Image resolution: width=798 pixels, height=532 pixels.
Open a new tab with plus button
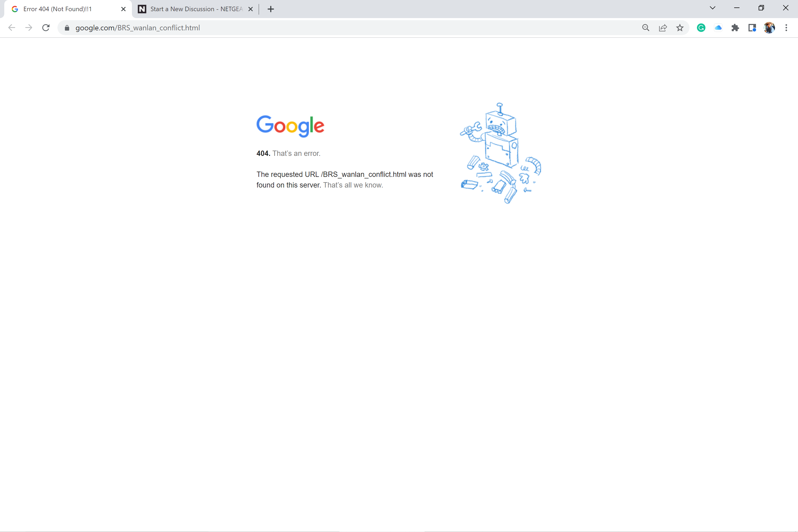271,9
